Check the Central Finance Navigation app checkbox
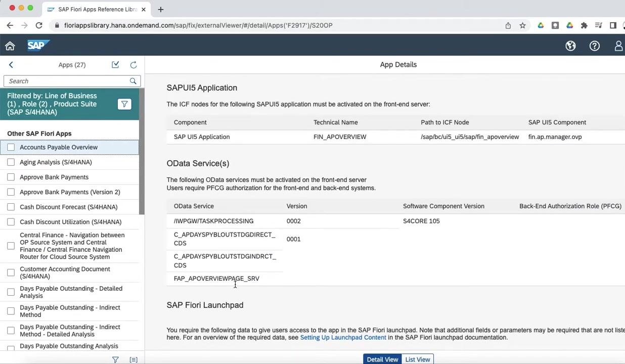 click(x=11, y=246)
